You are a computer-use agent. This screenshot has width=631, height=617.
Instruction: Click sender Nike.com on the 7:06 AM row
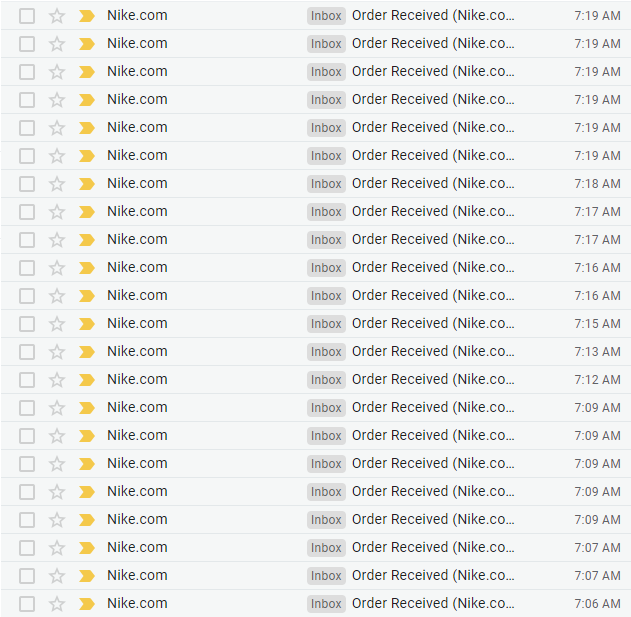[x=137, y=603]
